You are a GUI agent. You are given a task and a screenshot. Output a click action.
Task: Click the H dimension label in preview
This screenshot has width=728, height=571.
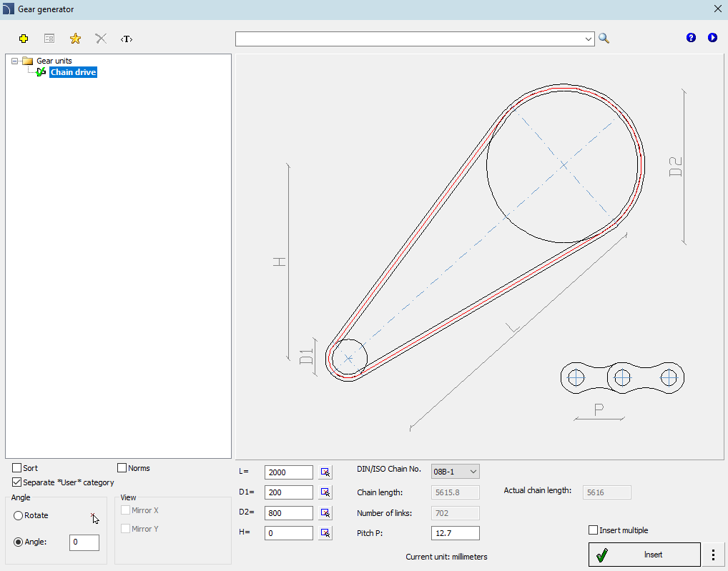point(279,262)
